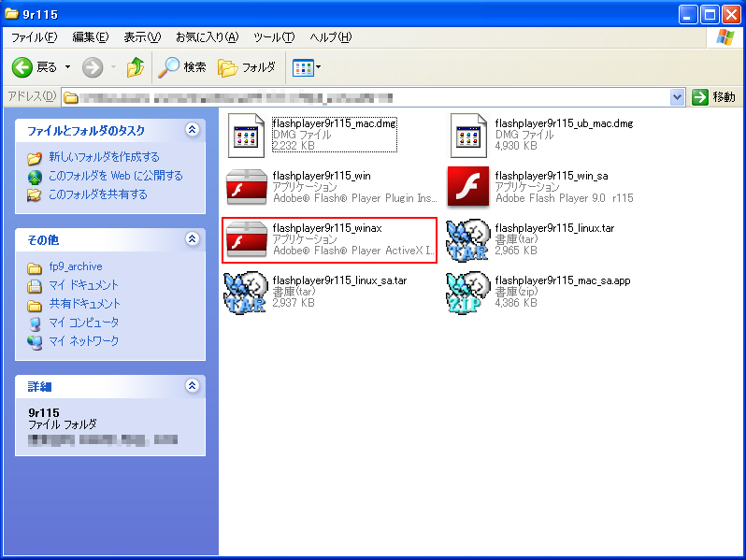This screenshot has height=560, width=746.
Task: Open the Views mode dropdown button
Action: (x=307, y=67)
